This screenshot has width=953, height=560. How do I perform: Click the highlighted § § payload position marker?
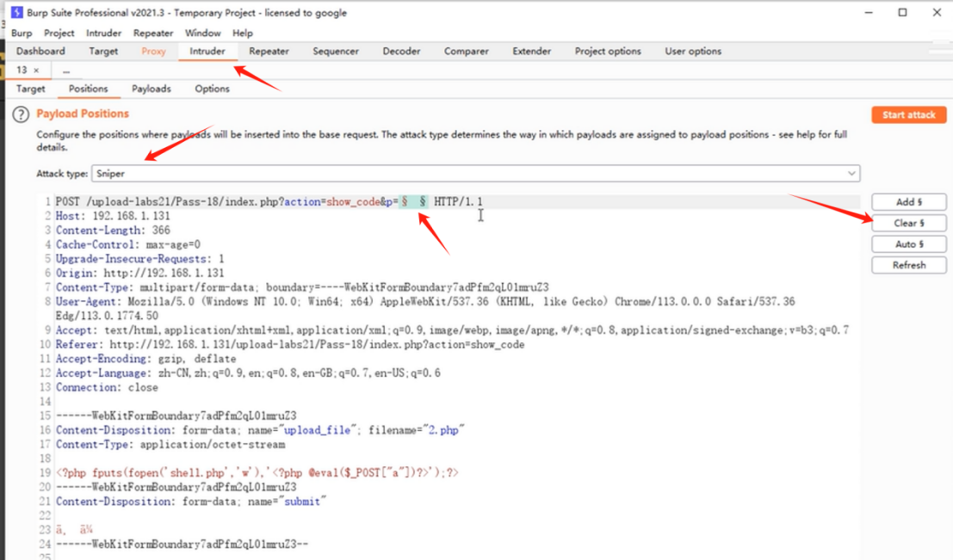(x=413, y=201)
